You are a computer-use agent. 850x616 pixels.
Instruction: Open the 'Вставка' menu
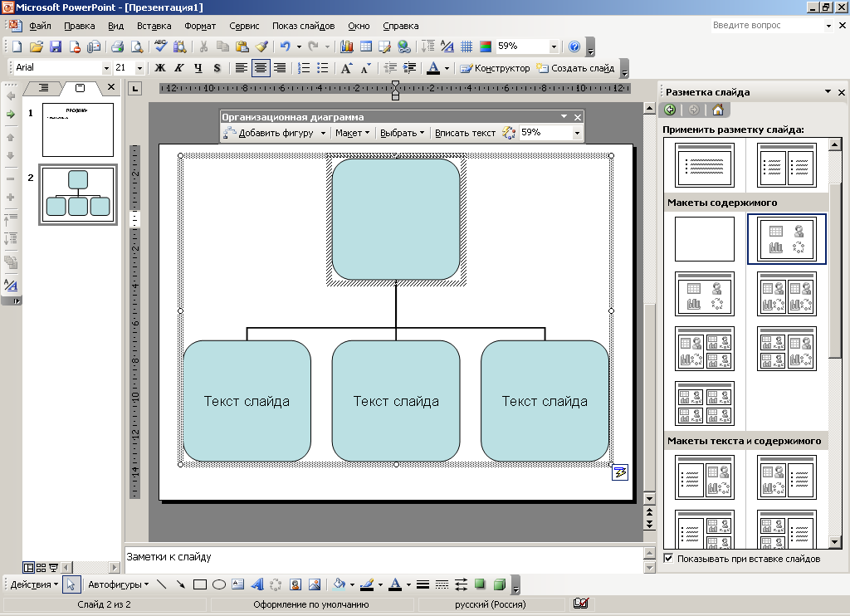tap(154, 26)
